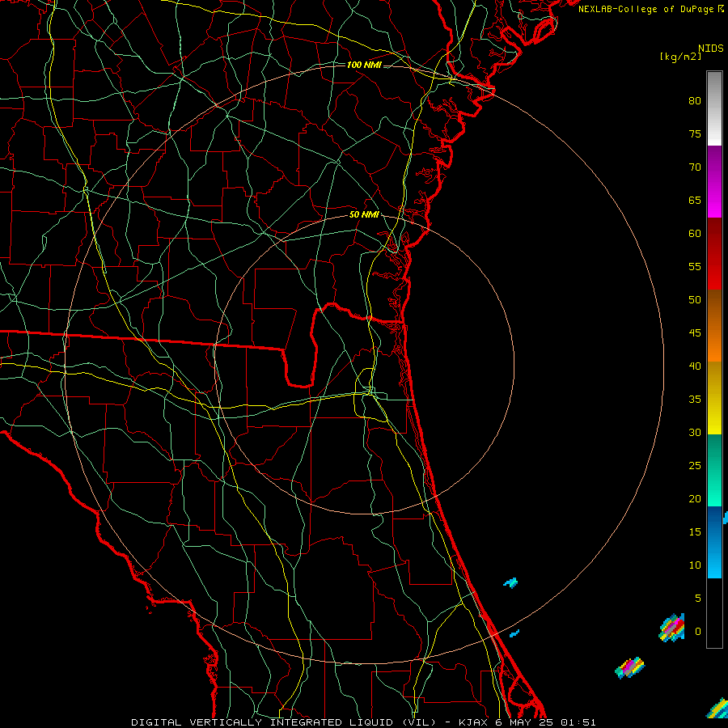Click the multicolor storm echo beside the scale's 0 label
The width and height of the screenshot is (728, 728).
pyautogui.click(x=672, y=628)
